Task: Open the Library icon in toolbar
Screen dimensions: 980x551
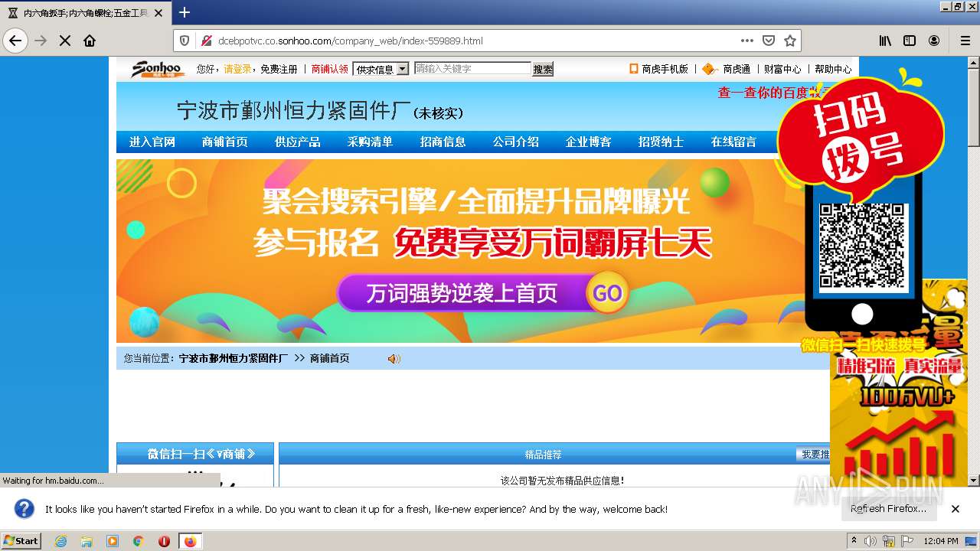Action: pyautogui.click(x=885, y=41)
